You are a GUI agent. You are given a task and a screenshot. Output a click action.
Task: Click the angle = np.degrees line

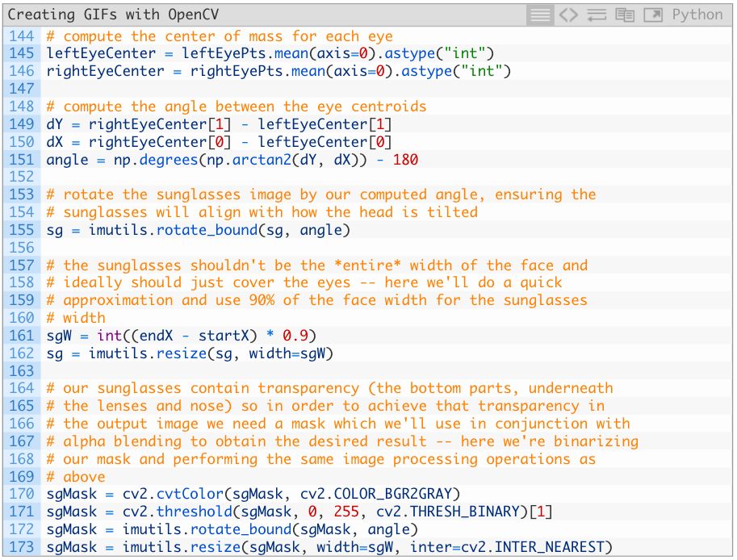232,160
